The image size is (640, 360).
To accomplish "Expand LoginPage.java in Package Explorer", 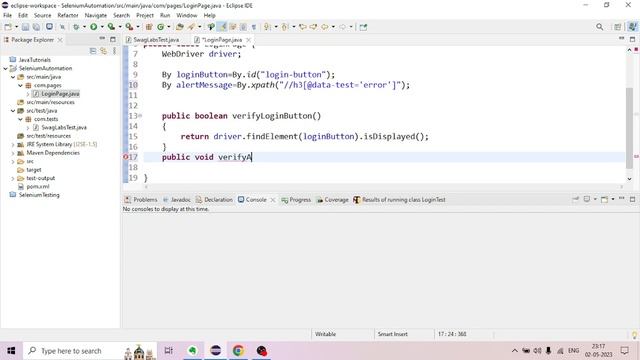I will (x=28, y=94).
